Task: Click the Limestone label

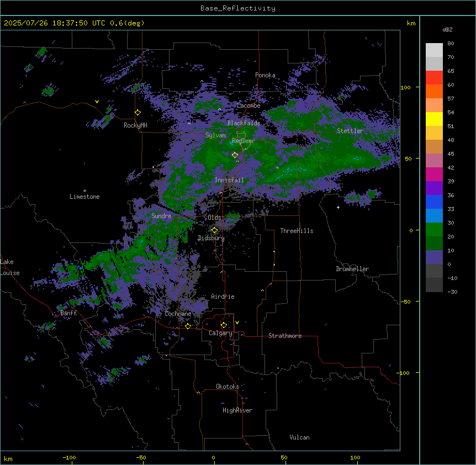Action: point(84,197)
